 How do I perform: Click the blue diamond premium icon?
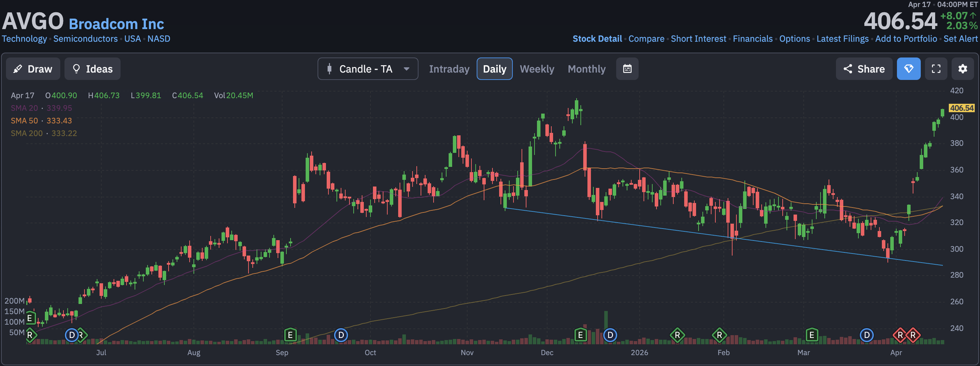[908, 69]
